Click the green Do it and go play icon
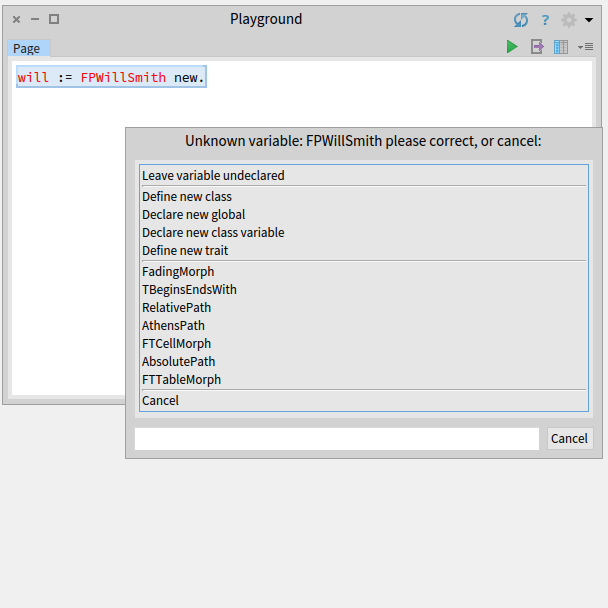 click(512, 47)
